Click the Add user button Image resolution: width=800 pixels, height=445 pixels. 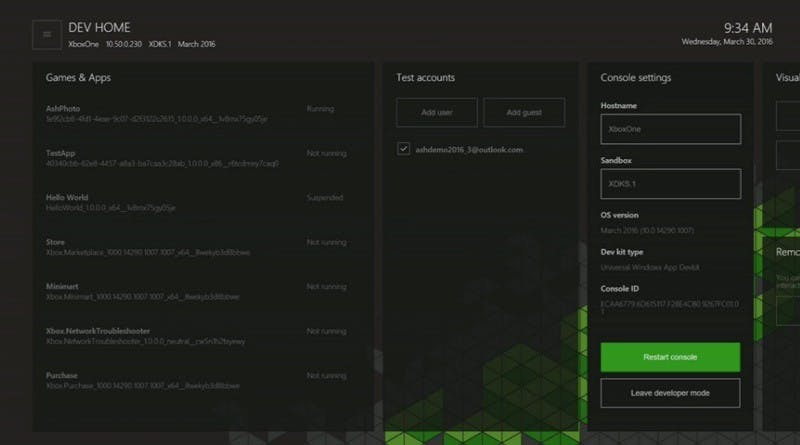437,112
